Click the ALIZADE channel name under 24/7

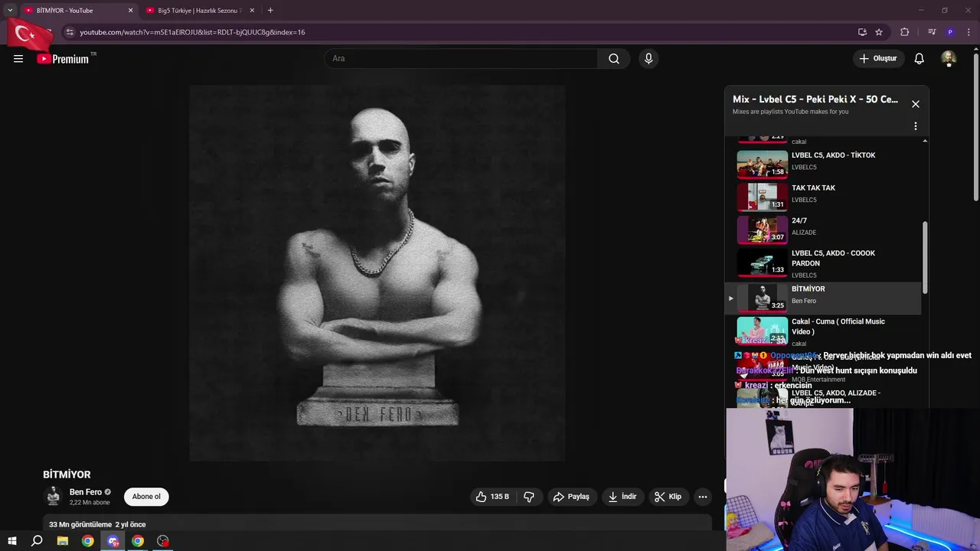(804, 233)
